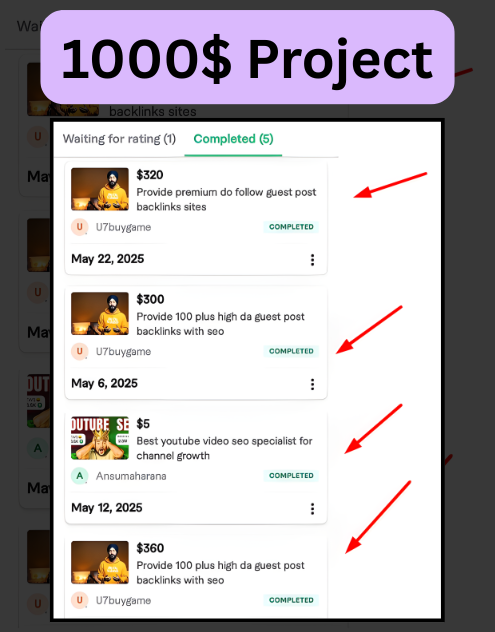Click Ansumaharana buyer name
This screenshot has height=632, width=495.
tap(131, 476)
